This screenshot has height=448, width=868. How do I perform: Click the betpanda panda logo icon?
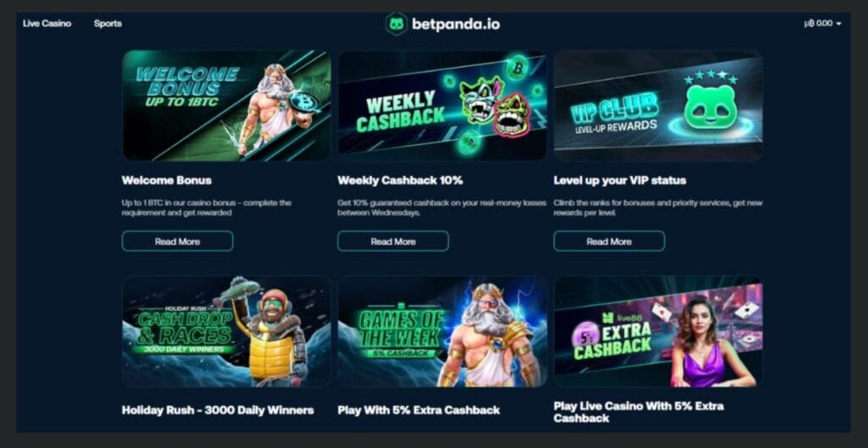pos(397,24)
